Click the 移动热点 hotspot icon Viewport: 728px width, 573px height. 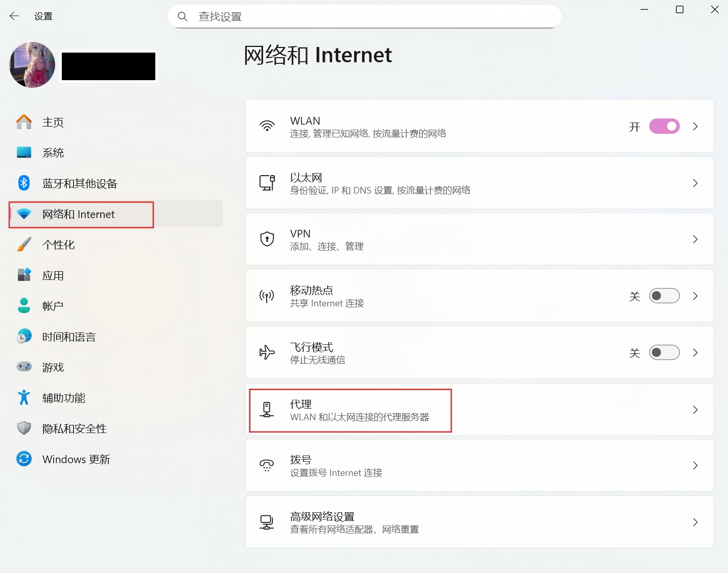pos(267,296)
